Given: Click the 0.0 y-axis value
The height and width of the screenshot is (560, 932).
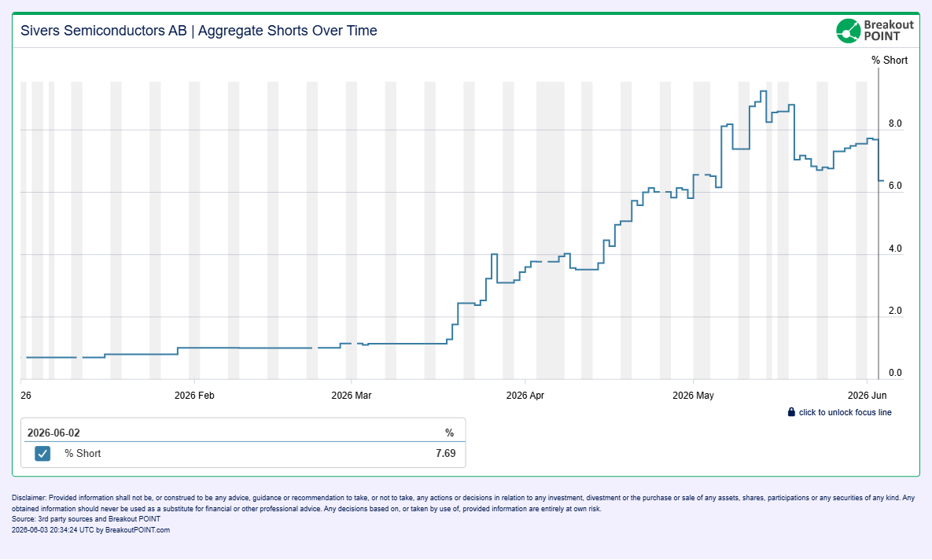Looking at the screenshot, I should 895,373.
